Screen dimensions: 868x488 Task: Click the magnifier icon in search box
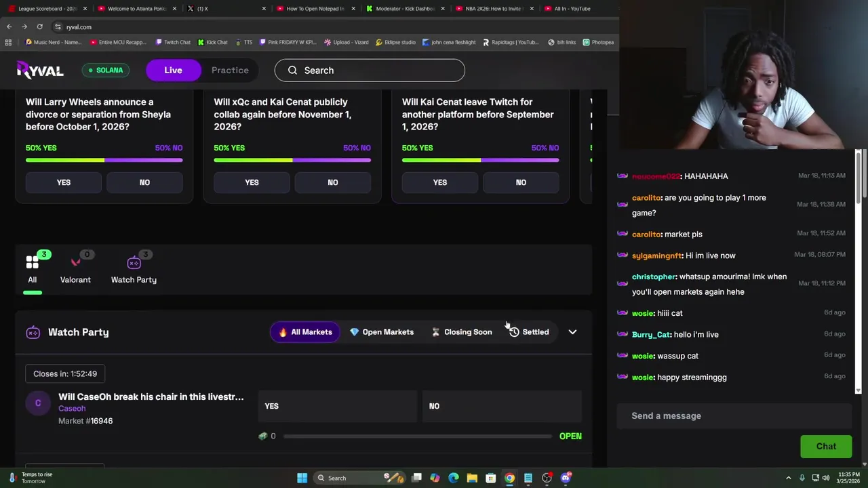click(292, 70)
